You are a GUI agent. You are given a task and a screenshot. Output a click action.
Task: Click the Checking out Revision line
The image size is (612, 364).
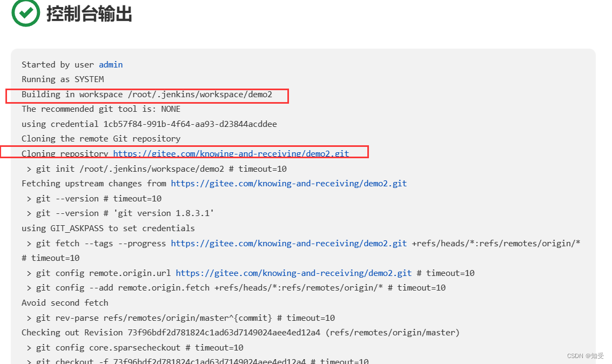pyautogui.click(x=240, y=333)
